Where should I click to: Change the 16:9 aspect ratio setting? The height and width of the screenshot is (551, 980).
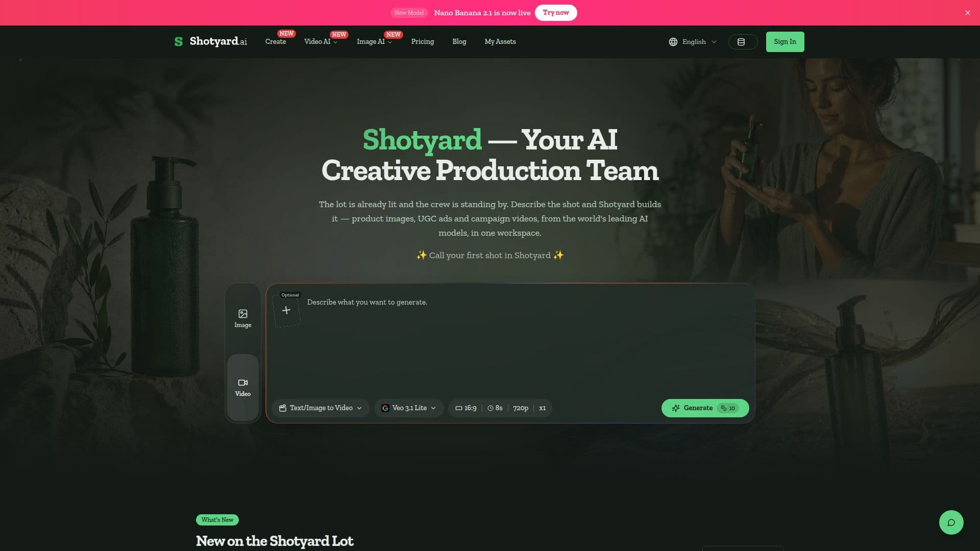click(465, 408)
